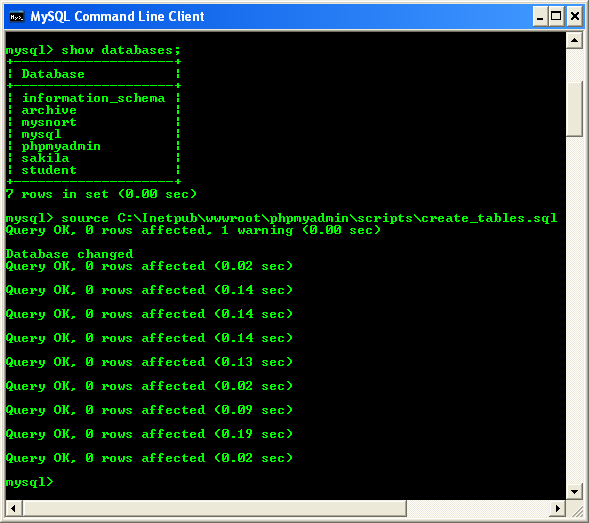The width and height of the screenshot is (589, 523).
Task: Click the final empty mysql> prompt
Action: click(30, 482)
